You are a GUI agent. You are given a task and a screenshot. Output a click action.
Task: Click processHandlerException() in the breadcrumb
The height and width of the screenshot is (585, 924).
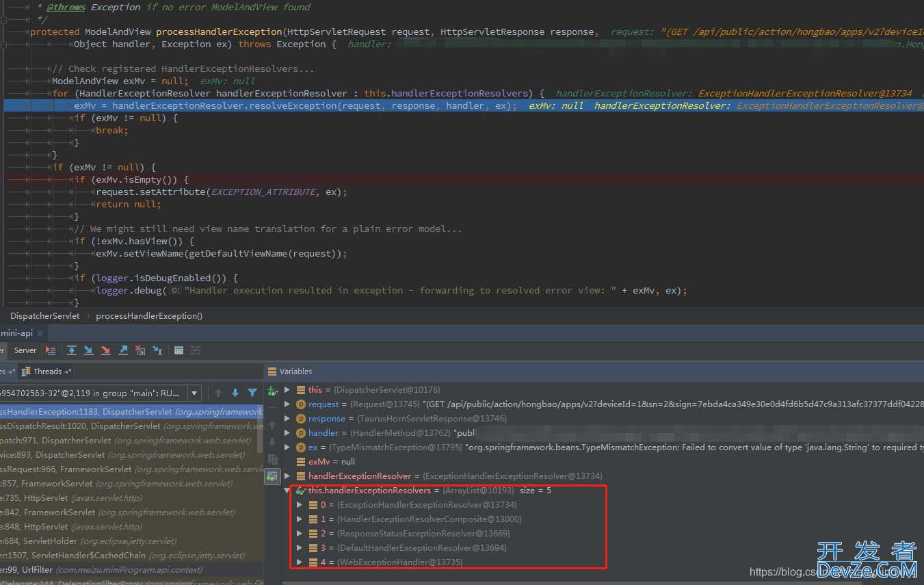(149, 316)
